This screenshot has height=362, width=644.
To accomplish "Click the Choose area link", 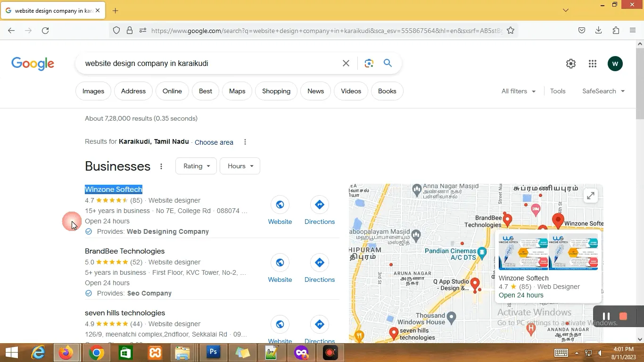I will point(214,142).
